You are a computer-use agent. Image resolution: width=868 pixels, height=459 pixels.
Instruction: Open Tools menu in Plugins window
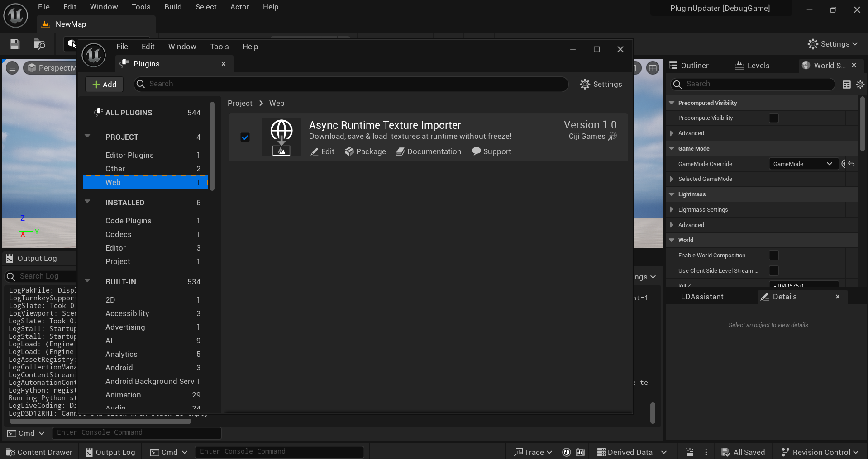219,47
